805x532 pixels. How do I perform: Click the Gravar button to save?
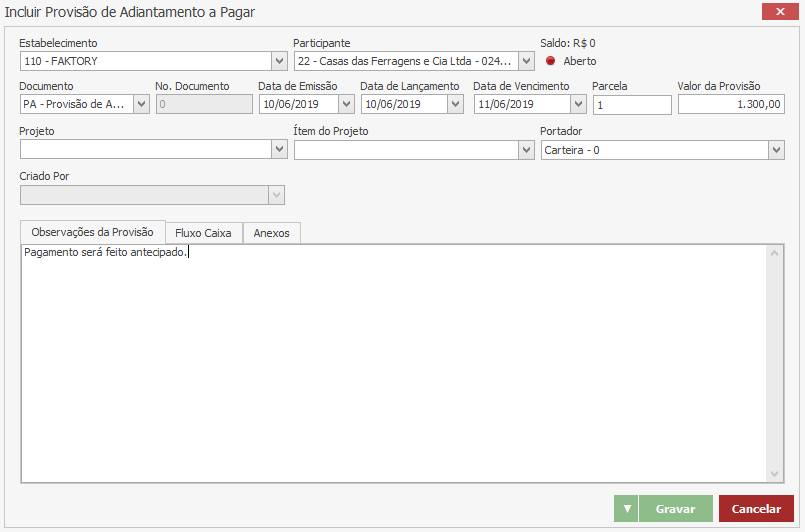tap(675, 509)
